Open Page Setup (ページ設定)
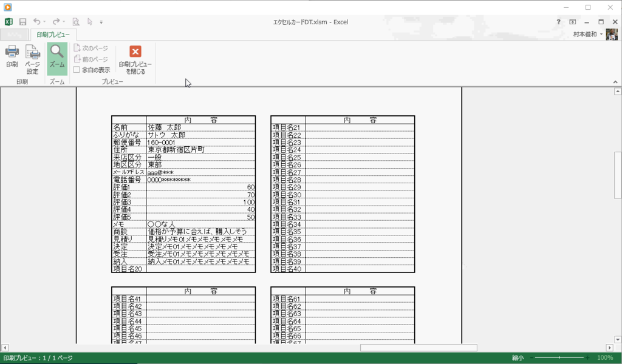The image size is (622, 364). tap(32, 59)
